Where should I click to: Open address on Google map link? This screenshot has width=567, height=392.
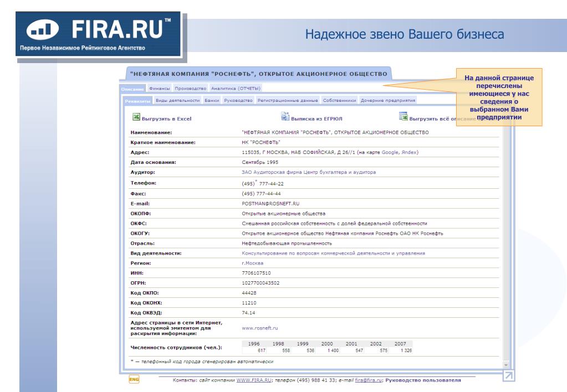pyautogui.click(x=390, y=152)
